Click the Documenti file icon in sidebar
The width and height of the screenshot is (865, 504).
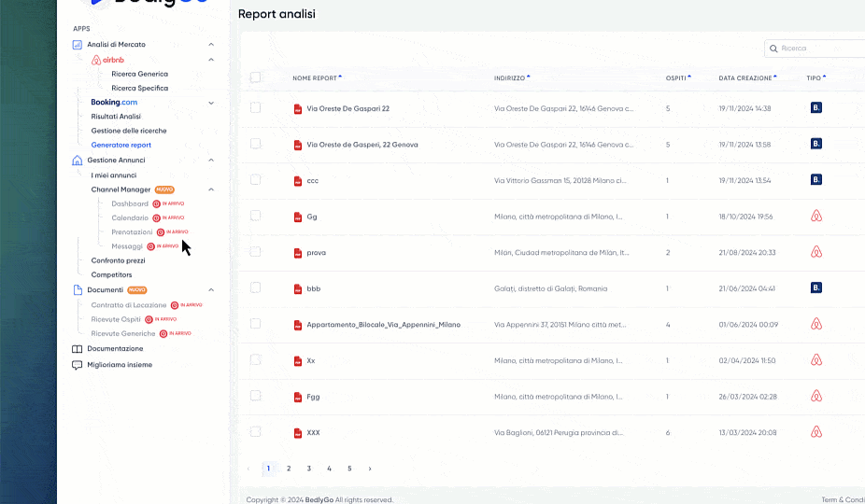tap(78, 290)
